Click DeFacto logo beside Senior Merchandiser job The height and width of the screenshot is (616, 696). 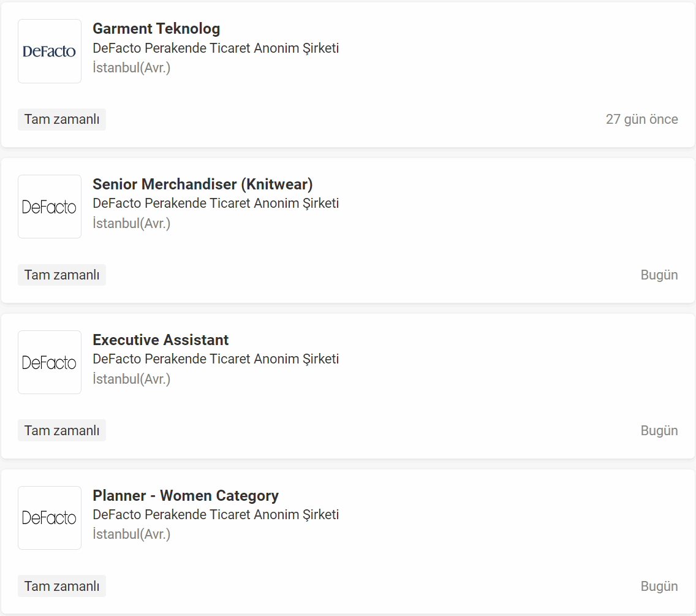coord(49,207)
